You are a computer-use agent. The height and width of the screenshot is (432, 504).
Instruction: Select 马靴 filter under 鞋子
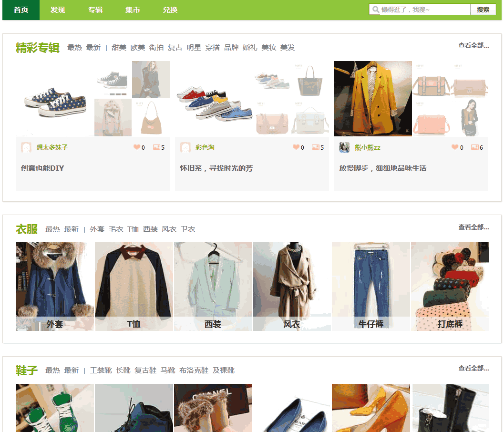(x=168, y=370)
